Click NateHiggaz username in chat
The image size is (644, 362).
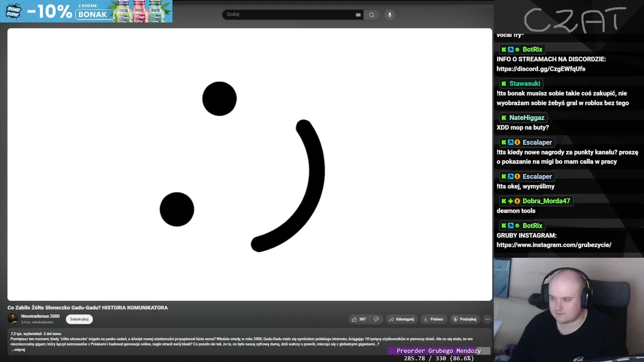(x=527, y=118)
